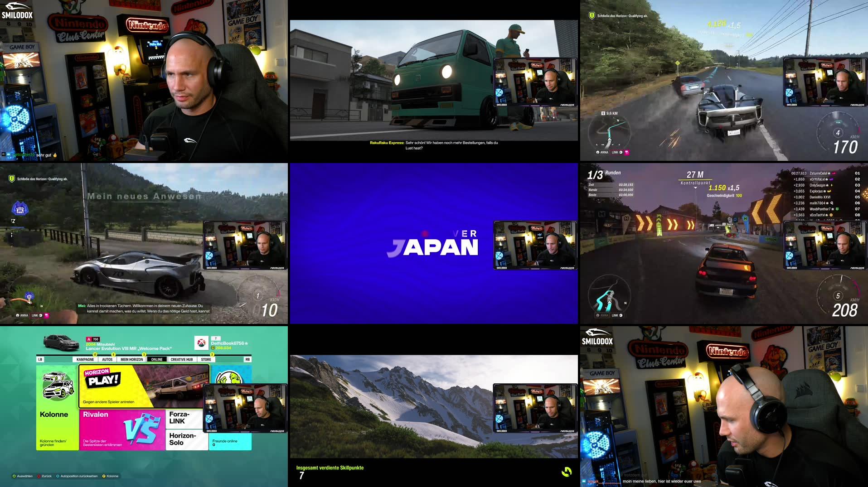Click the LB bumper icon in menu
This screenshot has height=487, width=868.
(40, 359)
